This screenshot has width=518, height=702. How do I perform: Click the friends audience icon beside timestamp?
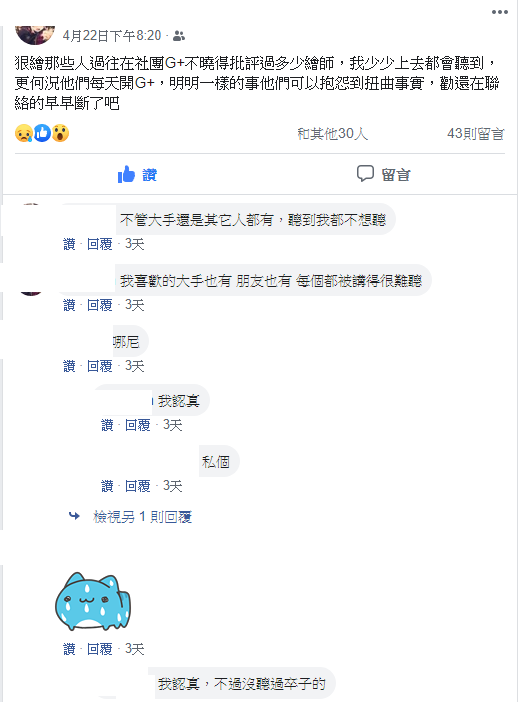pos(179,36)
